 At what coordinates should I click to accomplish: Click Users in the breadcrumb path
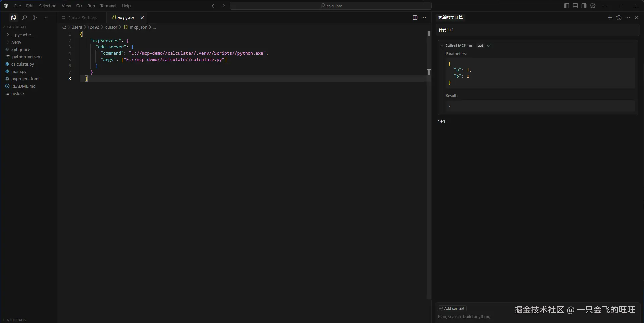76,27
